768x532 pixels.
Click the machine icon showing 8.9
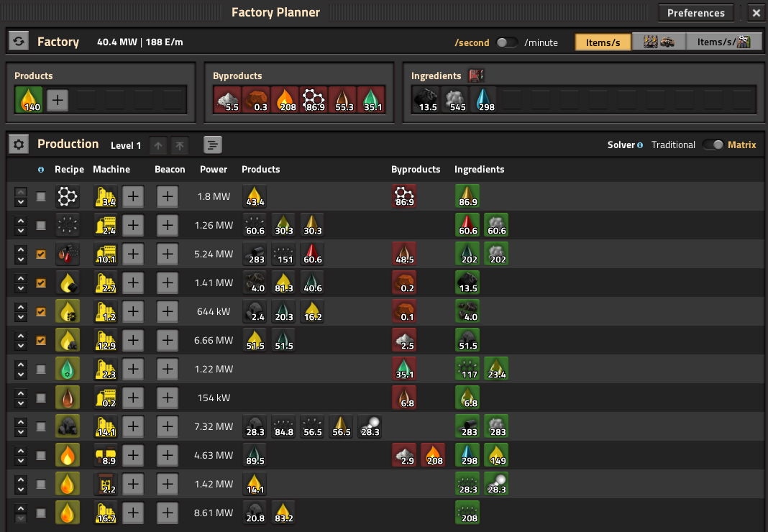tap(106, 456)
